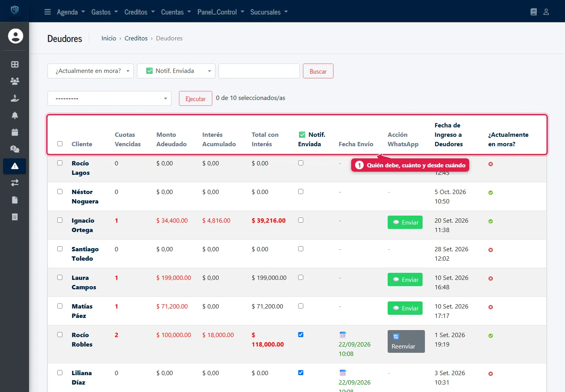Go to Inicio breadcrumb link
The height and width of the screenshot is (392, 565).
[x=109, y=38]
